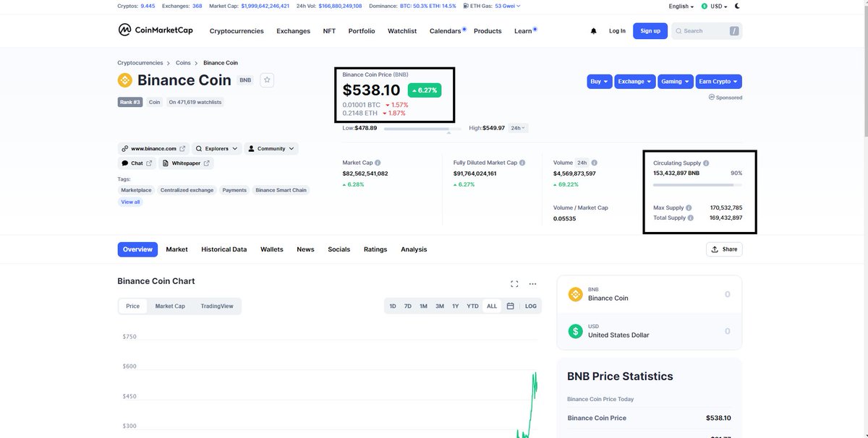The width and height of the screenshot is (868, 438).
Task: Add Binance Coin to watchlist star
Action: [x=267, y=80]
